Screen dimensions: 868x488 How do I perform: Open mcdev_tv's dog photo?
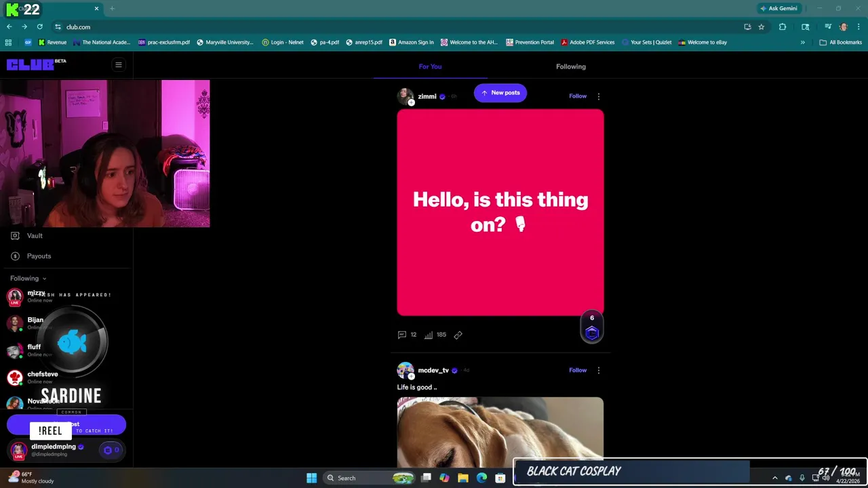coord(500,432)
